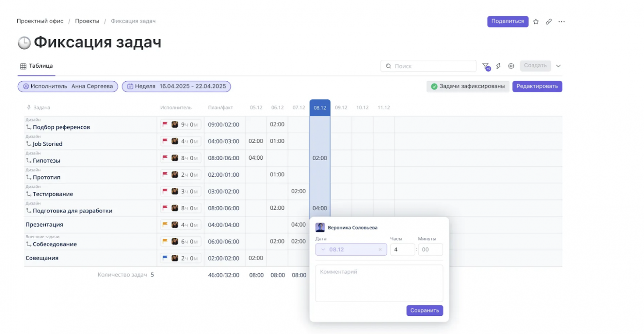The image size is (644, 334).
Task: Click the clock icon beside the page title
Action: click(24, 42)
